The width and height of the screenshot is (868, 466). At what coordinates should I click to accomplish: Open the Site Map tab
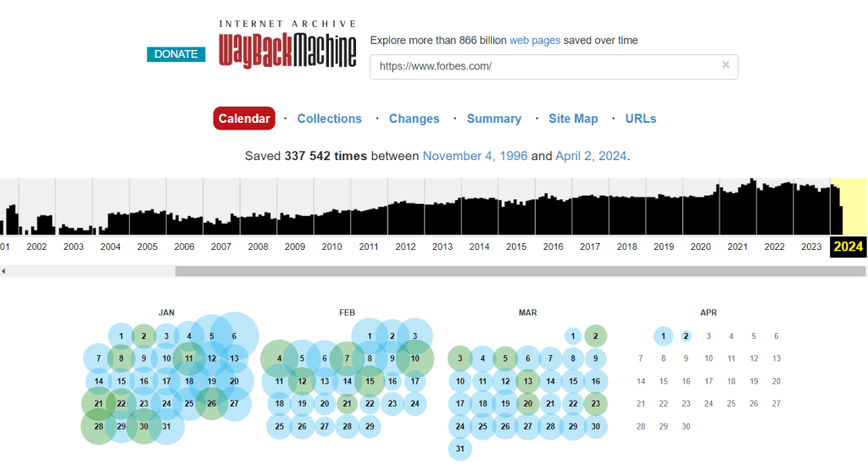tap(573, 119)
